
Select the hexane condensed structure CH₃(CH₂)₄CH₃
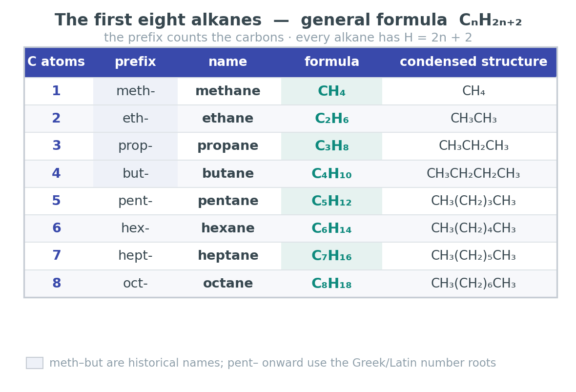tap(473, 228)
